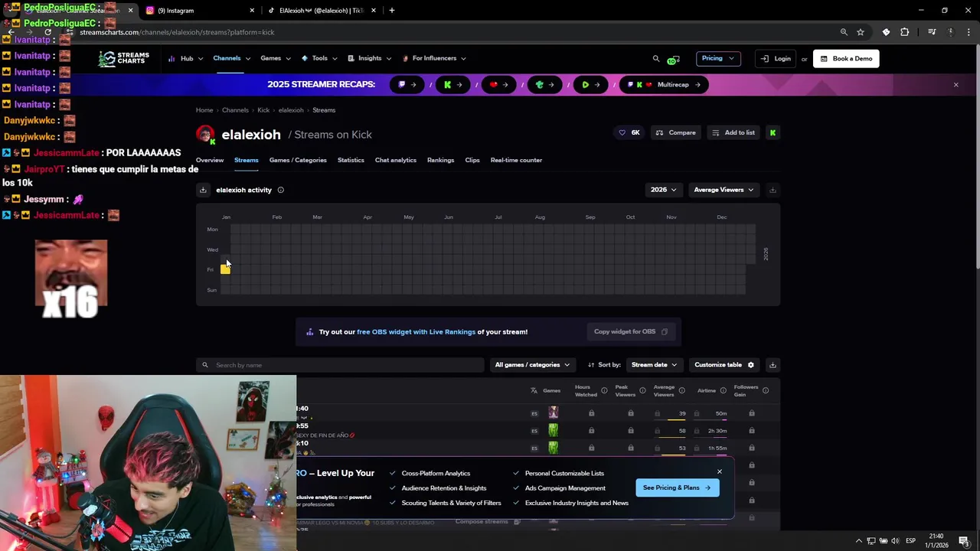980x551 pixels.
Task: Open a new browser tab
Action: [x=391, y=10]
